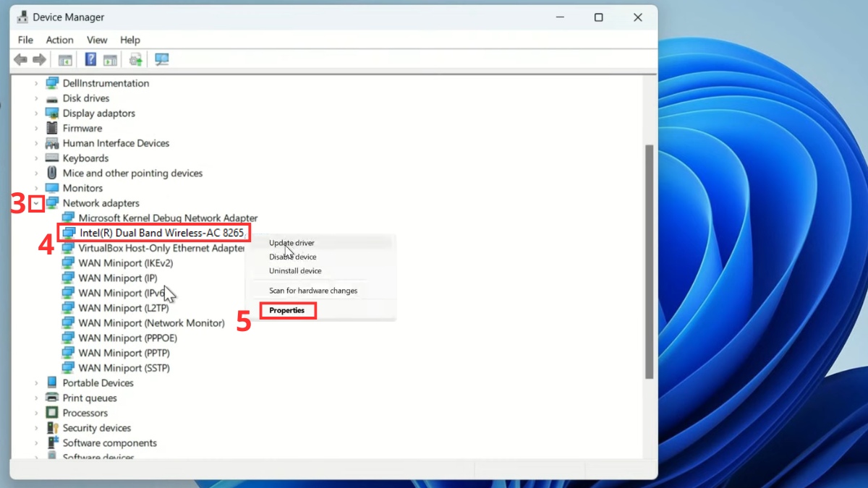Select WAN Miniport (Network Monitor)

coord(152,323)
